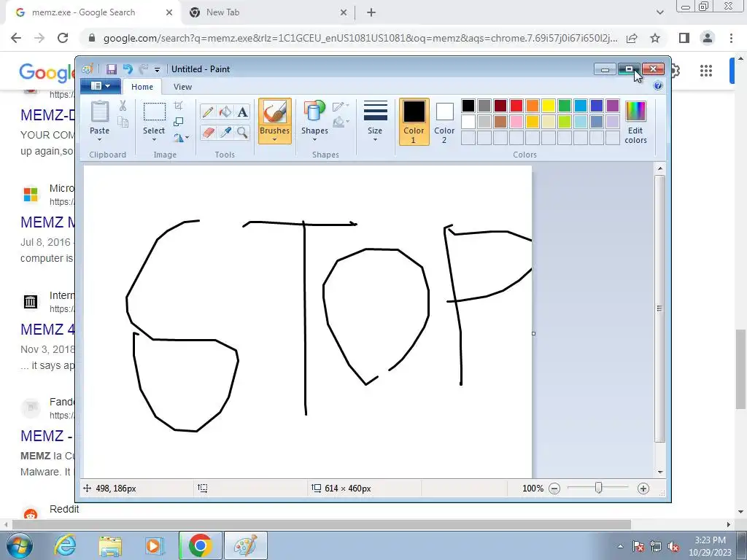Pick the purple color swatch
Viewport: 747px width, 560px height.
tap(613, 106)
